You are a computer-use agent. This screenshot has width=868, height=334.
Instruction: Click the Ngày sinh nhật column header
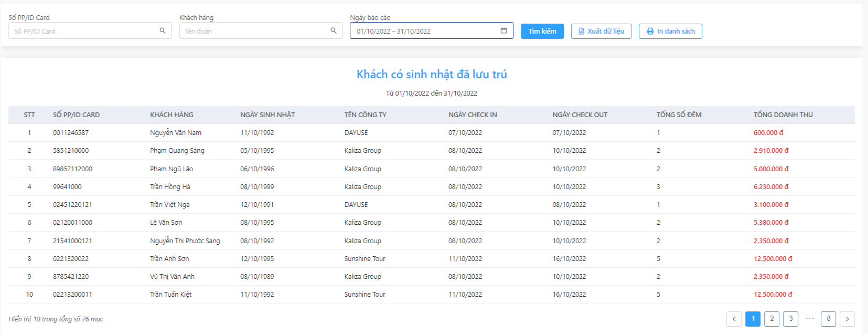click(x=267, y=115)
